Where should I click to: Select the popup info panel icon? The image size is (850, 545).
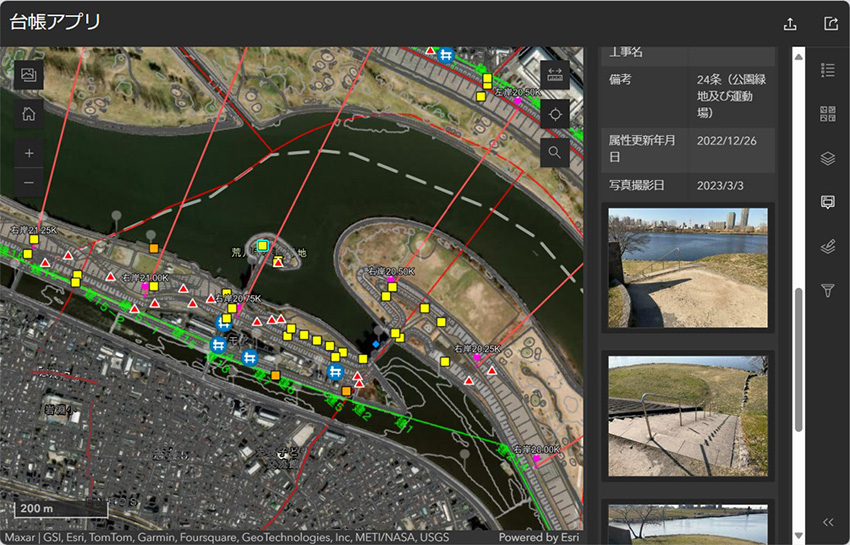827,202
